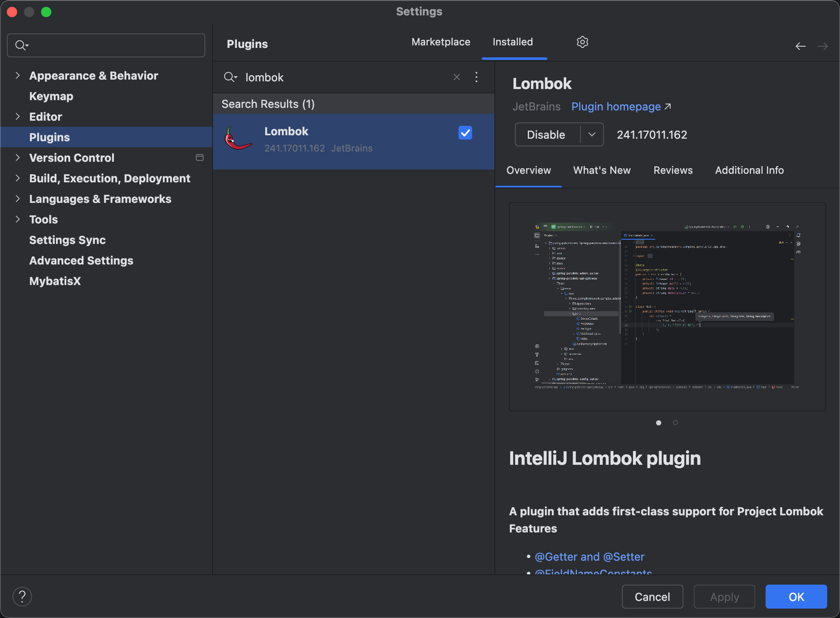The width and height of the screenshot is (840, 618).
Task: Open the Disable button dropdown arrow
Action: pyautogui.click(x=592, y=134)
